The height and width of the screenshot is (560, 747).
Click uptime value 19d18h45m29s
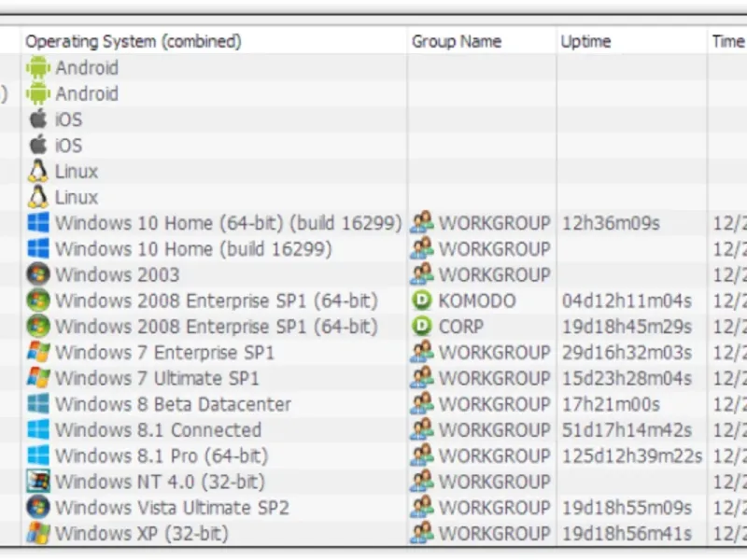point(627,327)
